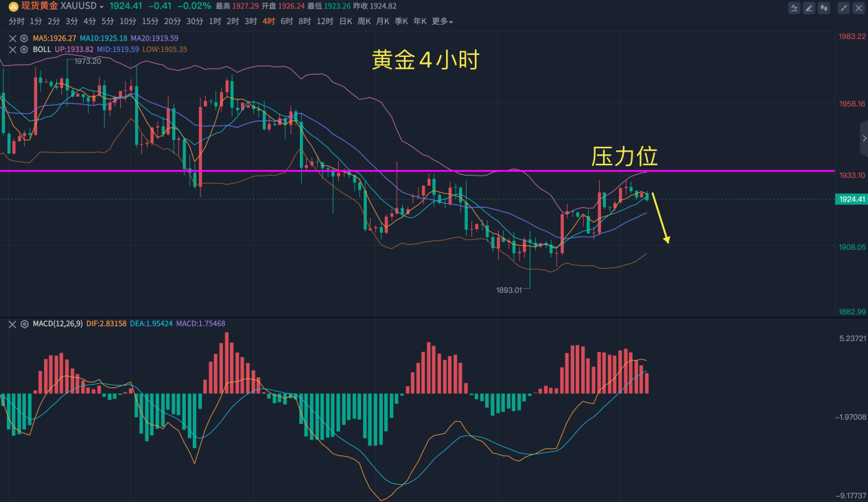Switch to the 1时 timeframe
The width and height of the screenshot is (868, 502).
[215, 21]
